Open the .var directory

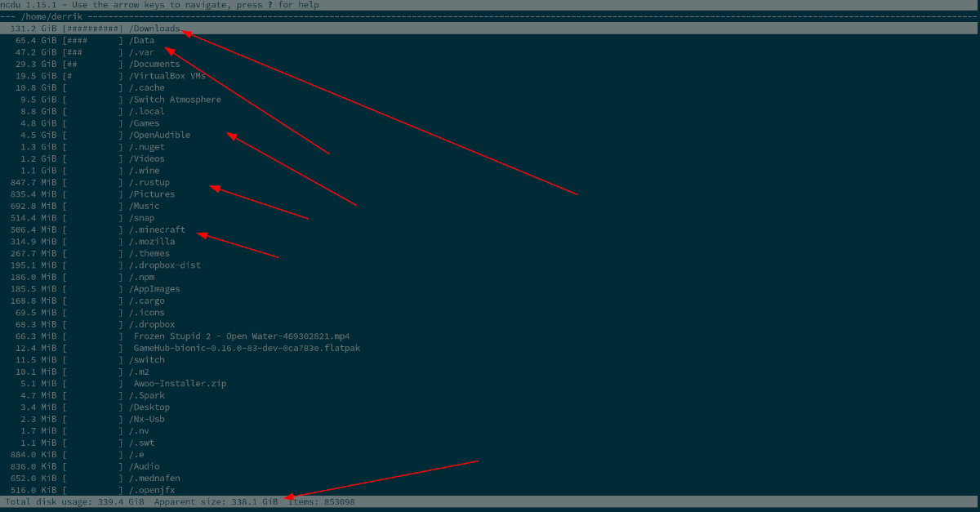tap(140, 51)
